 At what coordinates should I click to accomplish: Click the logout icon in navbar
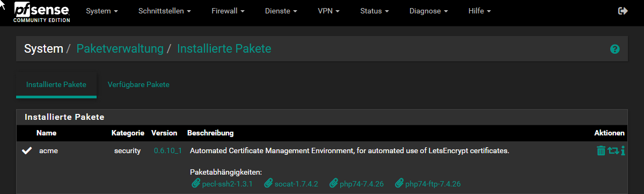click(623, 11)
